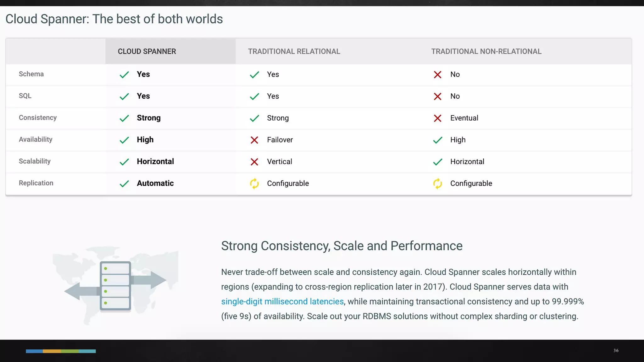
Task: Click green checkmark beside Automatic replication
Action: click(x=124, y=184)
